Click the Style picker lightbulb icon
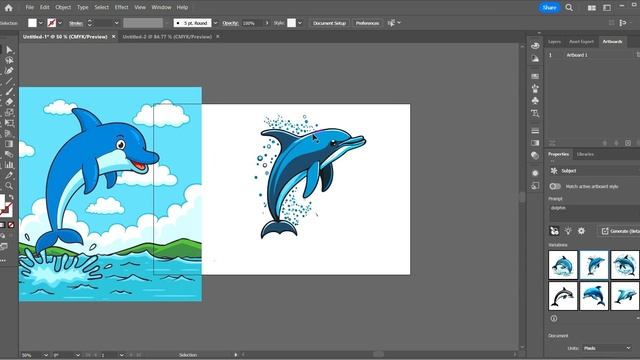Screen dimensions: 640x360 pos(568,231)
